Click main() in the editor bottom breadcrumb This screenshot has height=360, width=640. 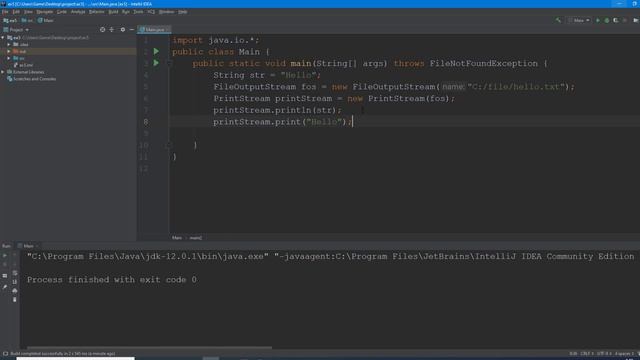coord(196,238)
